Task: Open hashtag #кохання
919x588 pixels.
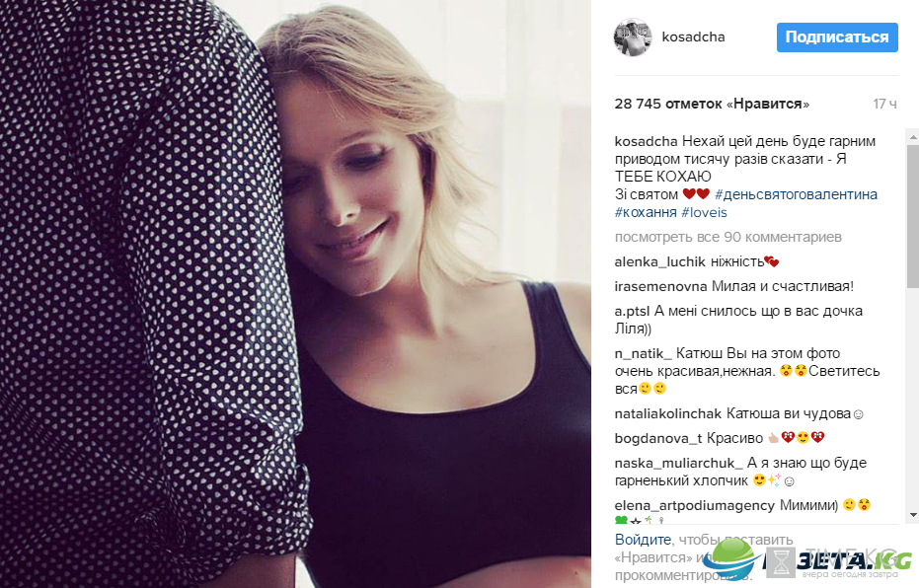Action: point(646,212)
